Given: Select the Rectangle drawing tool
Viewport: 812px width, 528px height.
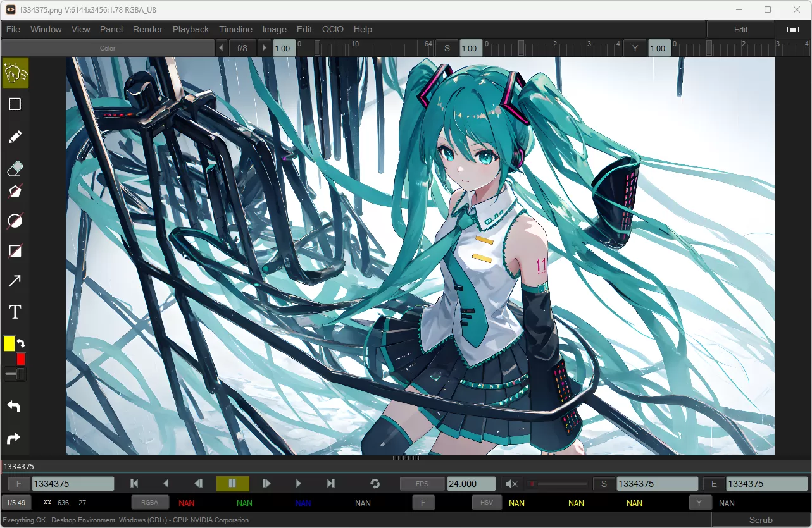Looking at the screenshot, I should [x=15, y=104].
